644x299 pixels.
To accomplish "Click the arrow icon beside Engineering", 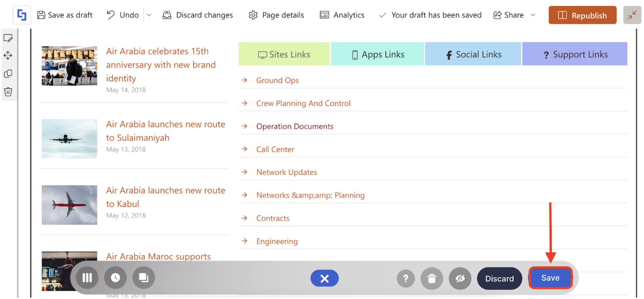I will tap(245, 241).
